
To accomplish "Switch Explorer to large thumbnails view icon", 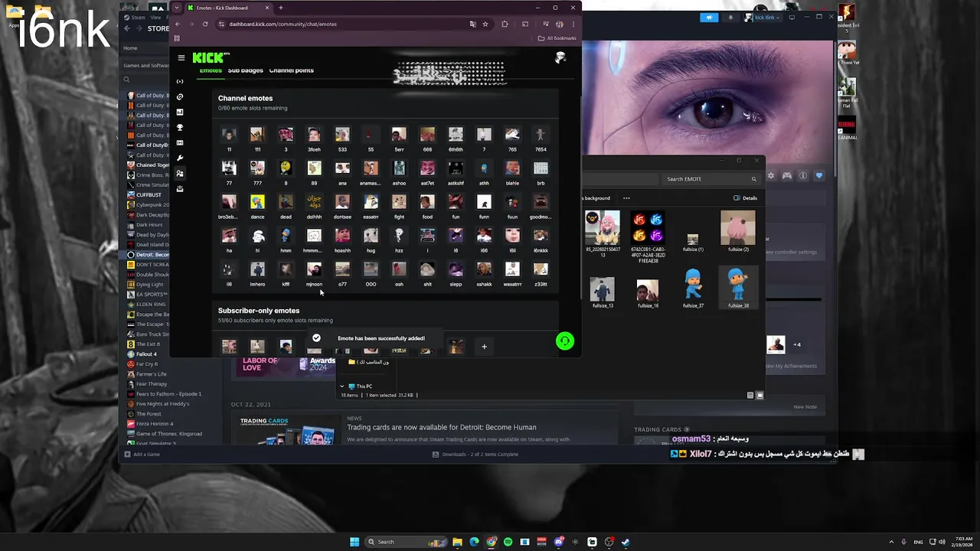I will pos(759,396).
